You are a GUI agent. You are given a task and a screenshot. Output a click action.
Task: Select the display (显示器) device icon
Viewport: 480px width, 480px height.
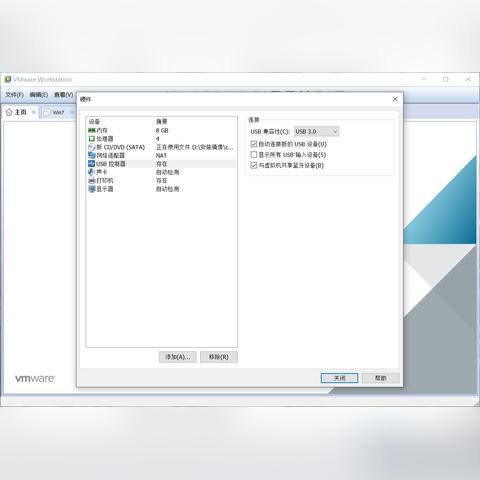[x=92, y=189]
